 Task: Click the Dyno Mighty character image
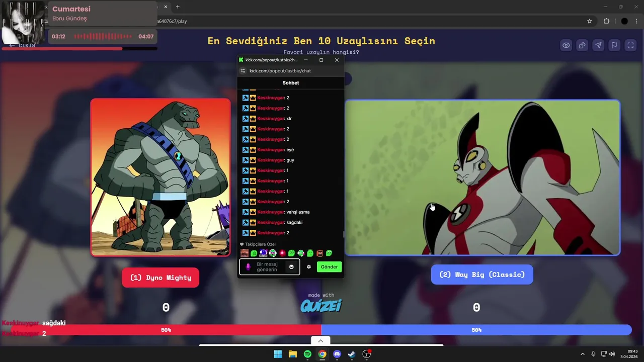click(160, 177)
